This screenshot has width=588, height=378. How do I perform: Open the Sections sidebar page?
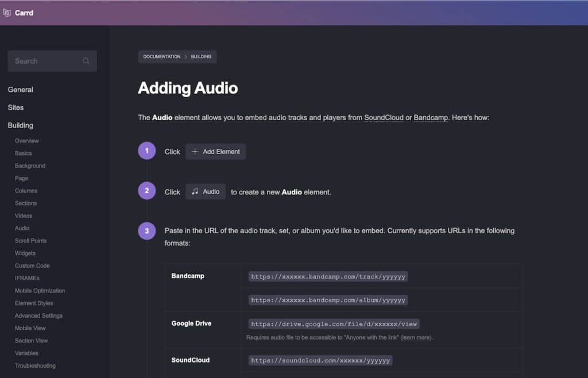[x=25, y=203]
